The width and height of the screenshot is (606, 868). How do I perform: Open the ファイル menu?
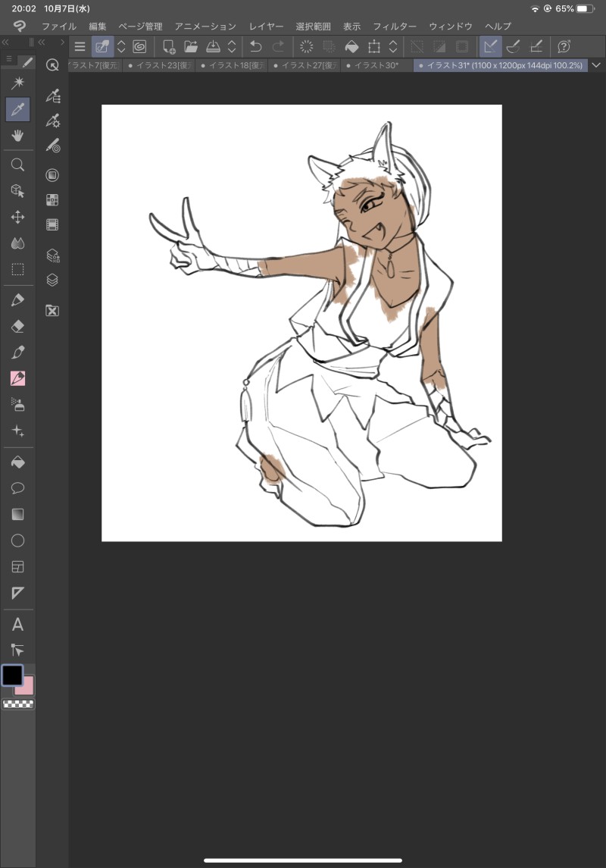[x=59, y=26]
